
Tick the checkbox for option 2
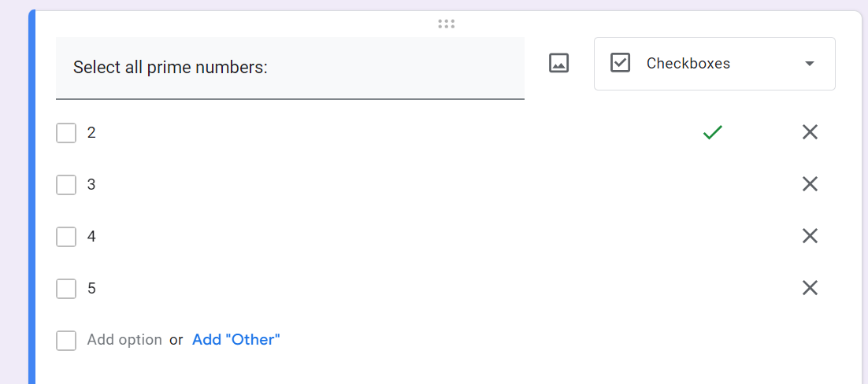[66, 133]
